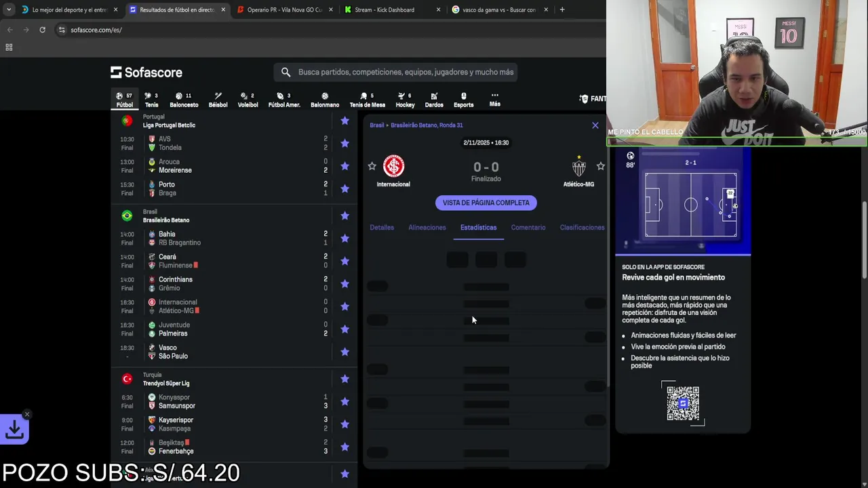Open the Brasil breadcrumb link
Image resolution: width=868 pixels, height=488 pixels.
click(377, 125)
